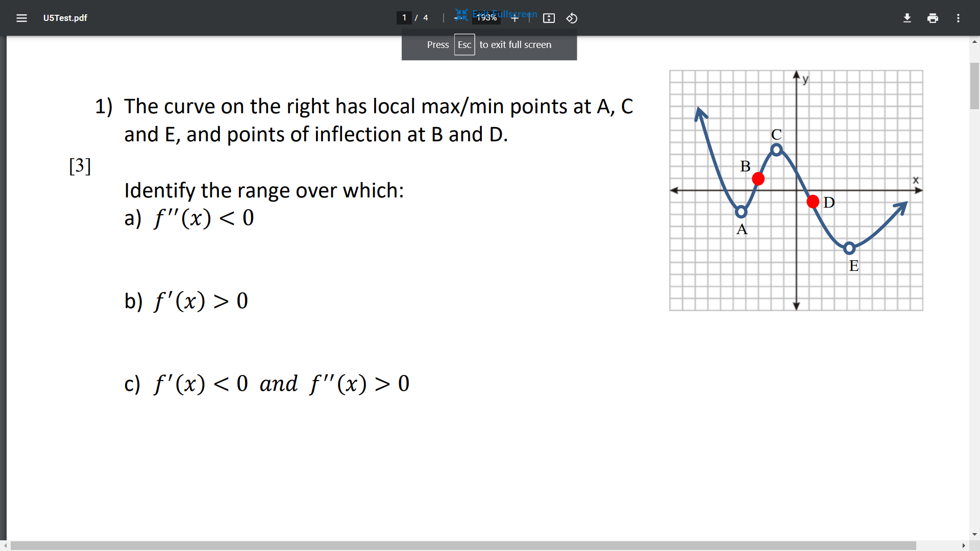Screen dimensions: 980x551
Task: Click the Esc key hint box
Action: 464,45
